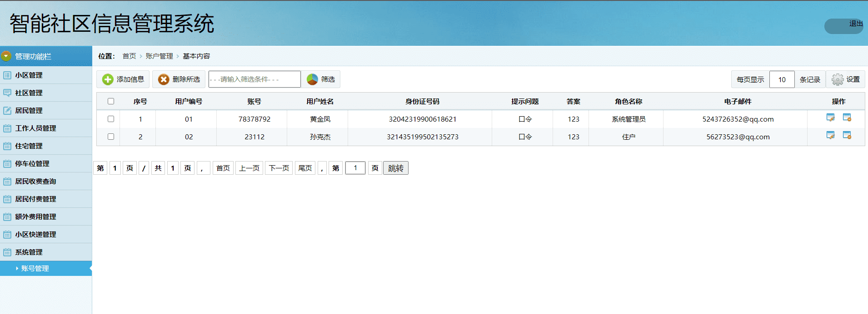868x314 pixels.
Task: Click the calendar icon beside 系统管理
Action: [x=7, y=252]
